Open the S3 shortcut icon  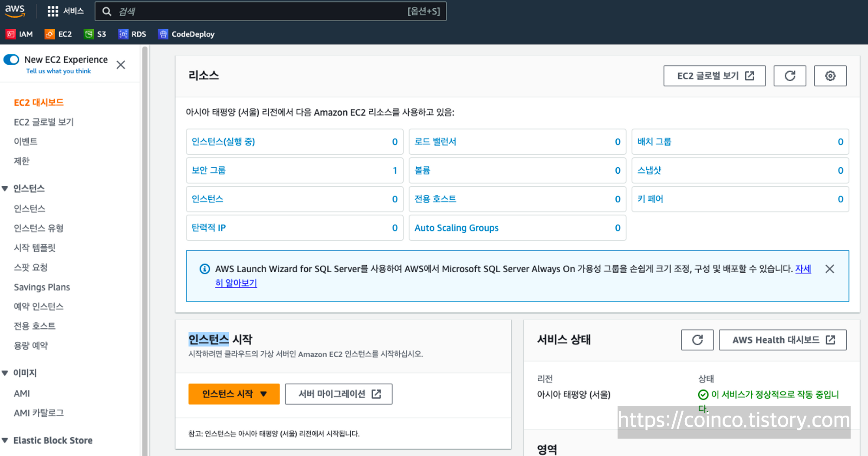89,34
